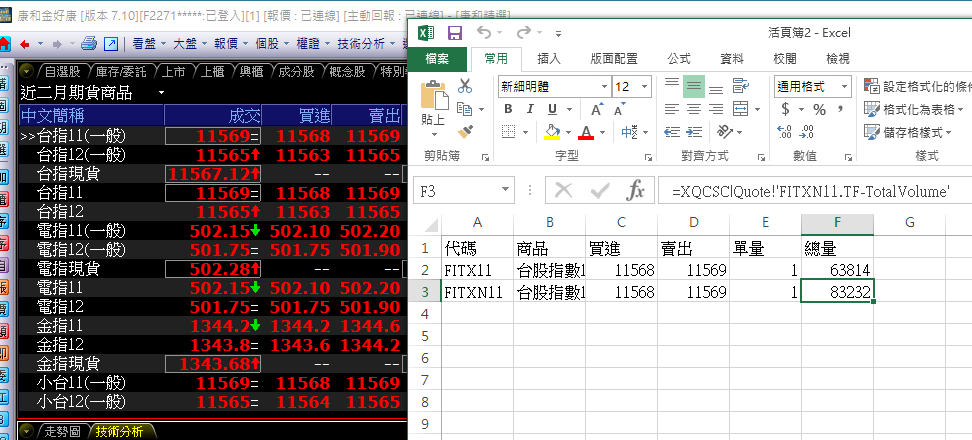Select Excel cell F2 showing 63814

pos(837,270)
